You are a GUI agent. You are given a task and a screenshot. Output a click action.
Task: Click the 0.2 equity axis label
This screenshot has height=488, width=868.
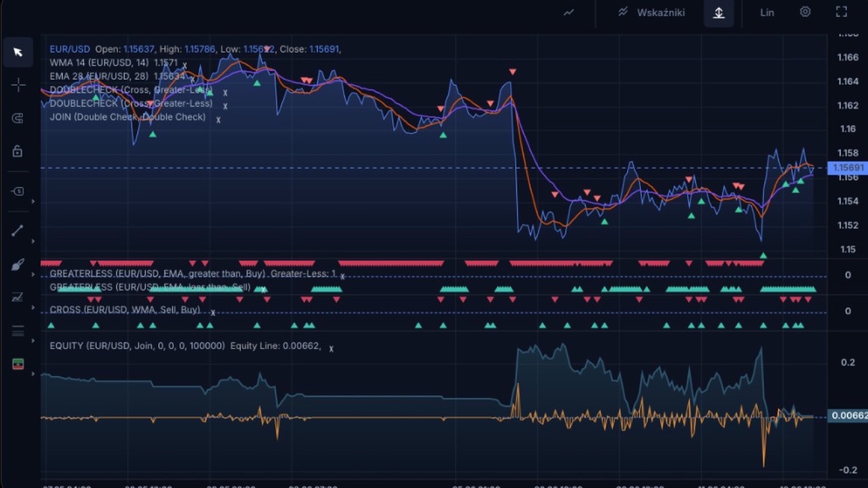(x=848, y=362)
